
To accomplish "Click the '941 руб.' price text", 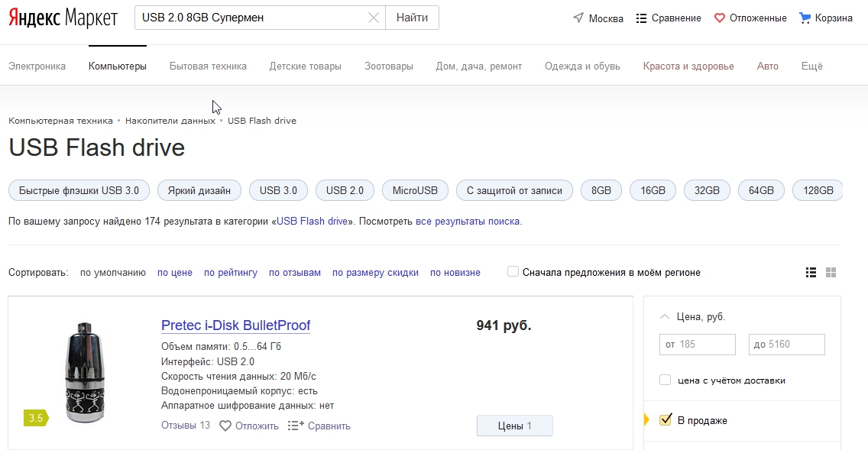I will (x=504, y=325).
